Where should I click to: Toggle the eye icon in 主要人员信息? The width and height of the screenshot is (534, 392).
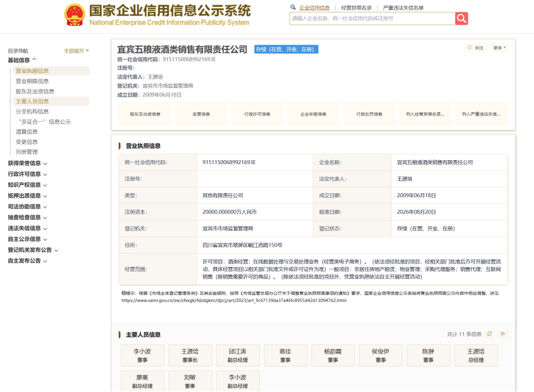(x=503, y=334)
